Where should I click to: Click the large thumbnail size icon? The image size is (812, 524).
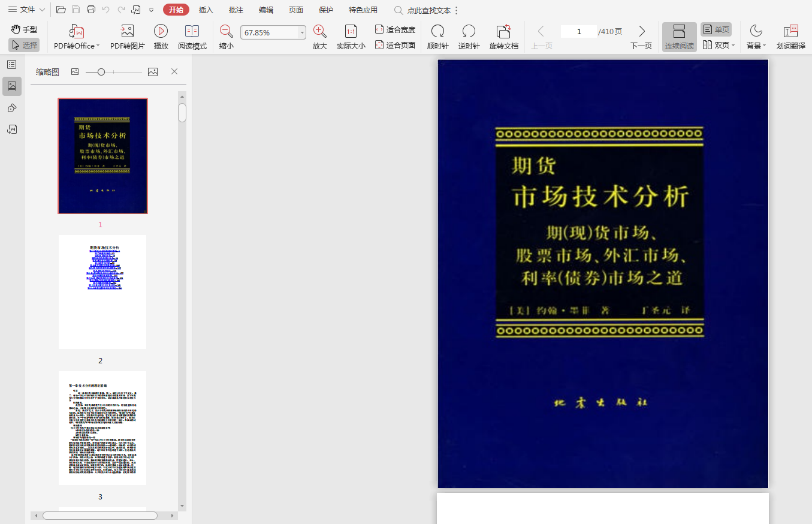[x=153, y=72]
